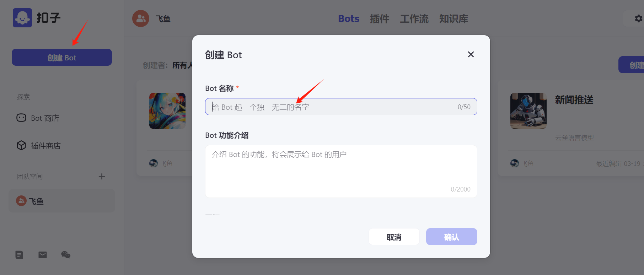Open the 创建者 filter dropdown

[x=182, y=65]
